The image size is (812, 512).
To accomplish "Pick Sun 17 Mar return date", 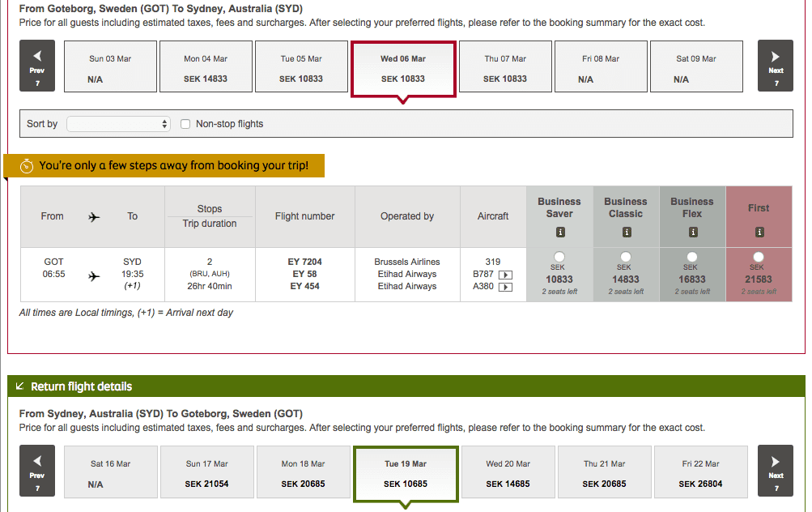I will point(206,473).
